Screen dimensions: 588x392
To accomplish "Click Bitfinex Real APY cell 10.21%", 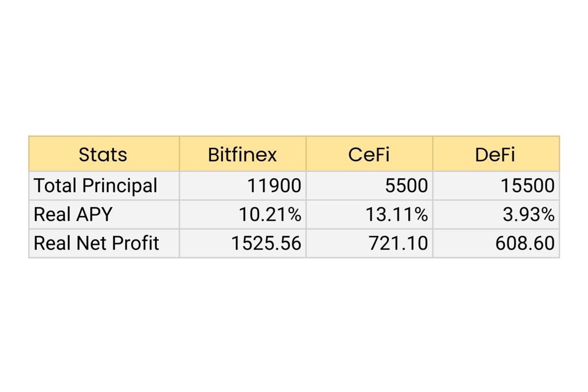I will click(x=270, y=215).
